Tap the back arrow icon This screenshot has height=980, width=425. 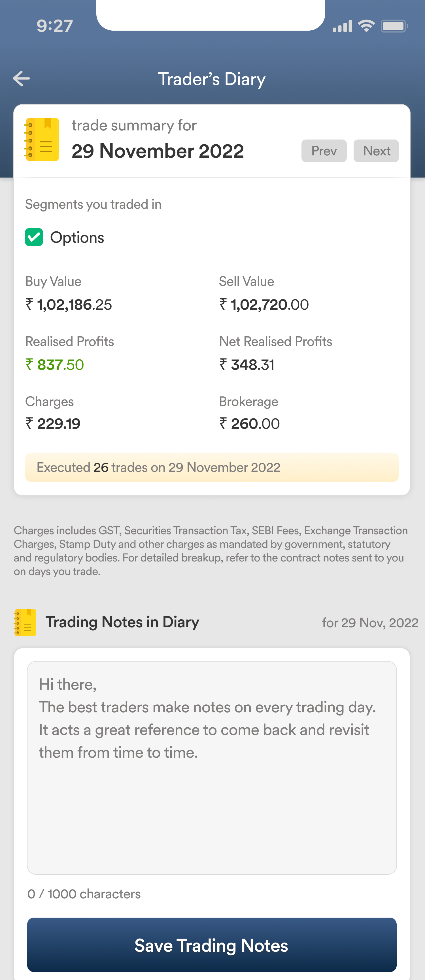(21, 79)
